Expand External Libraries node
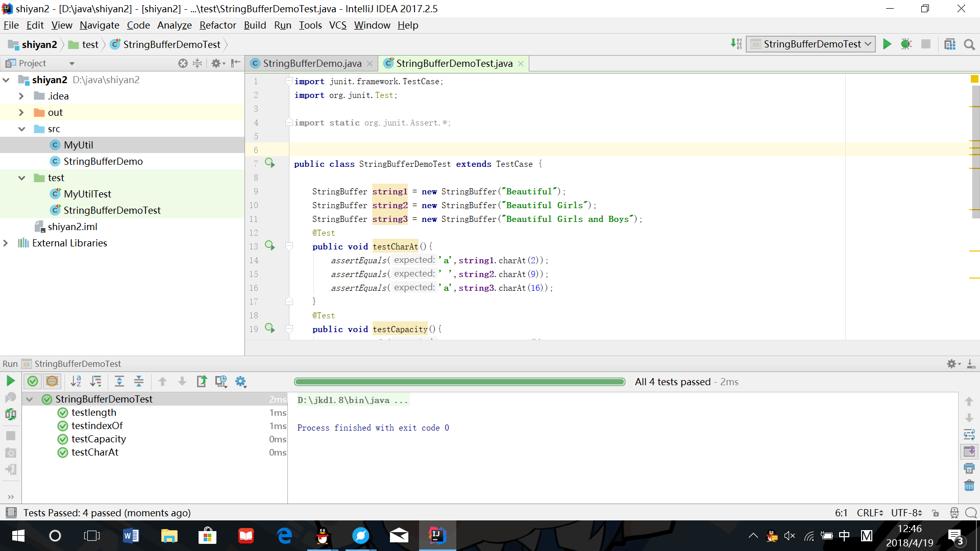Screen dimensions: 980x551 click(6, 243)
